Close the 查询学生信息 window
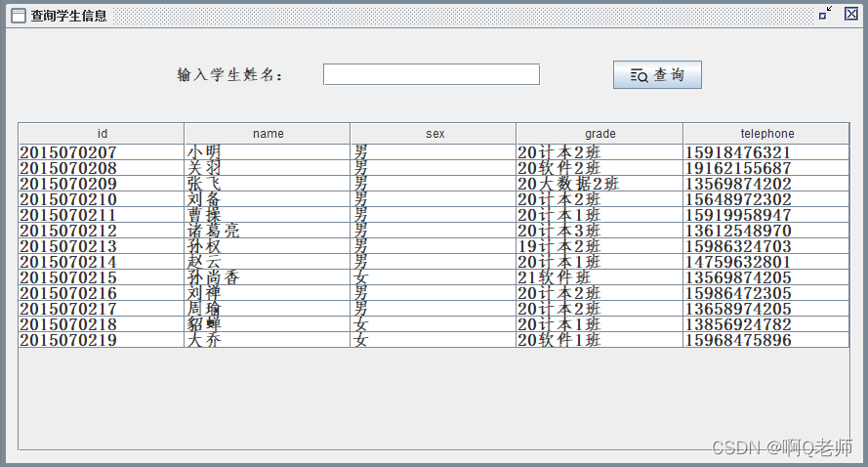 (851, 14)
